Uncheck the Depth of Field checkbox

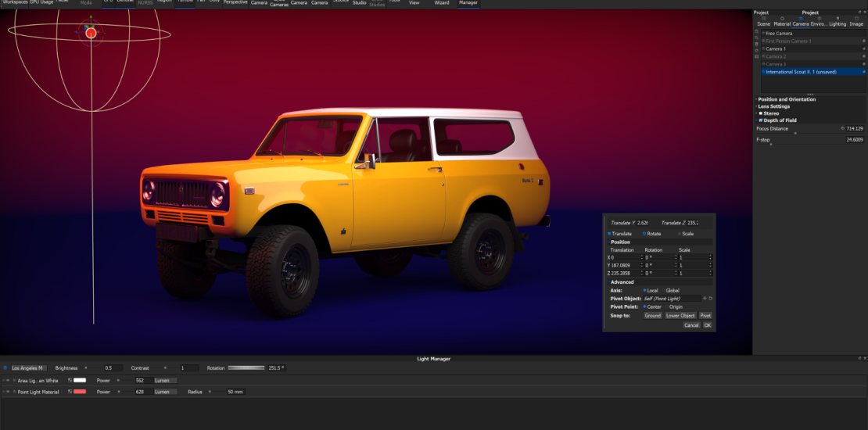click(x=761, y=120)
